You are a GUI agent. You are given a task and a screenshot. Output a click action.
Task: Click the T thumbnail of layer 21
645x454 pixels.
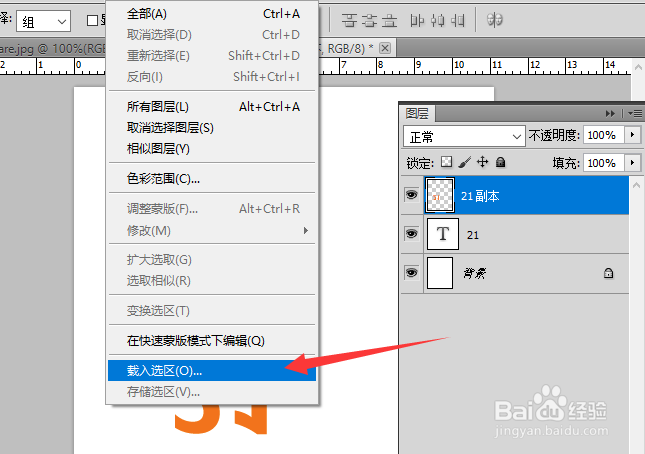[443, 234]
